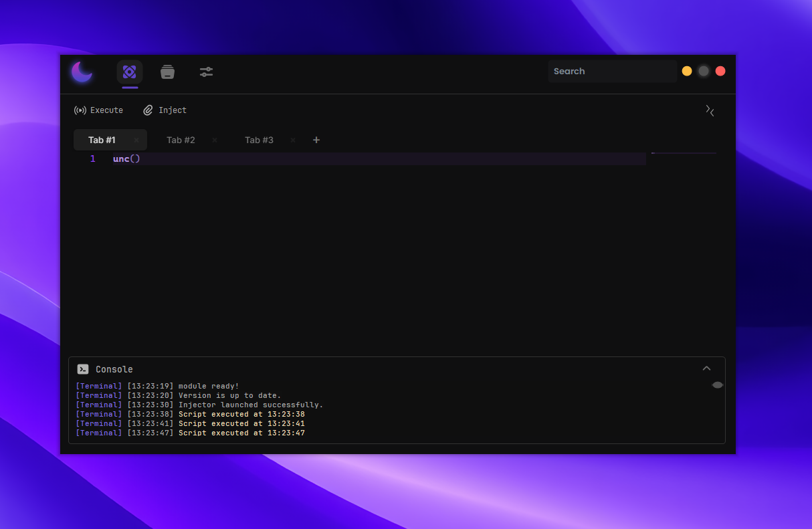Open the script storage icon
Screen dimensions: 812x529
click(x=167, y=72)
